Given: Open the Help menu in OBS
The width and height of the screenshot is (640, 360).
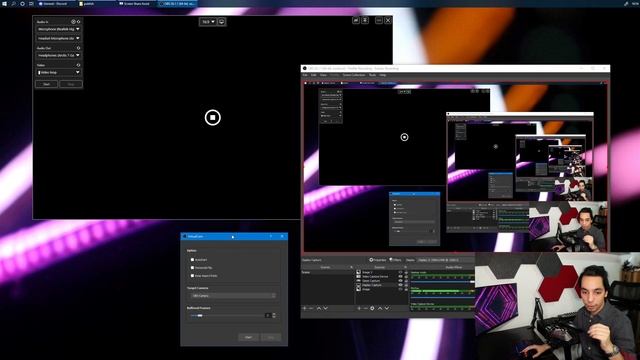Looking at the screenshot, I should 382,75.
